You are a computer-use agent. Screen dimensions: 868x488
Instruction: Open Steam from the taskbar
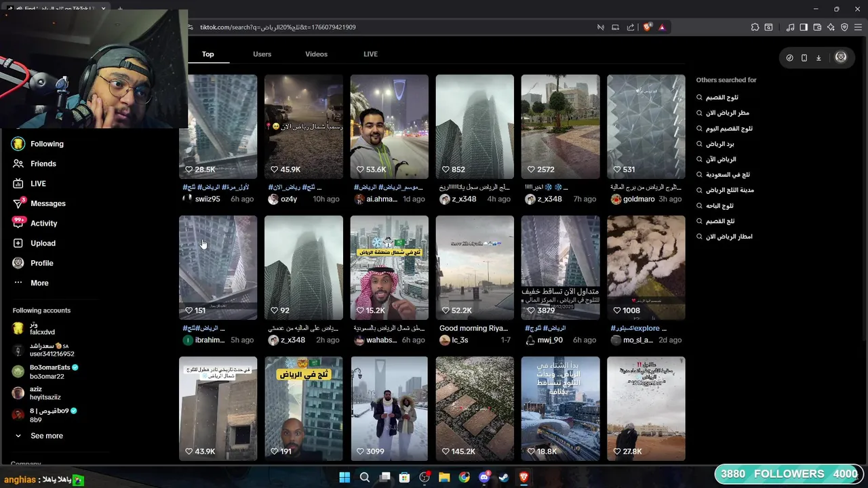(504, 477)
